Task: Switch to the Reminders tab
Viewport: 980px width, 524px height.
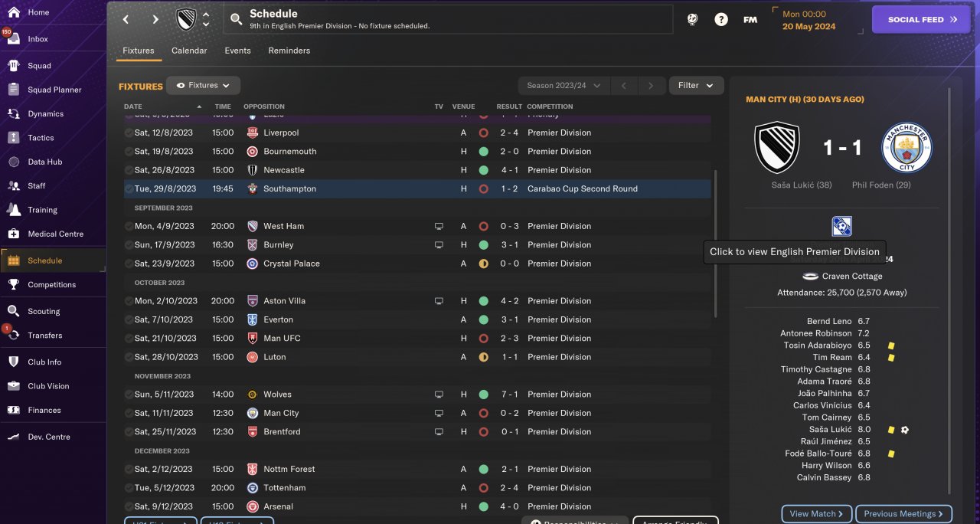Action: [289, 51]
